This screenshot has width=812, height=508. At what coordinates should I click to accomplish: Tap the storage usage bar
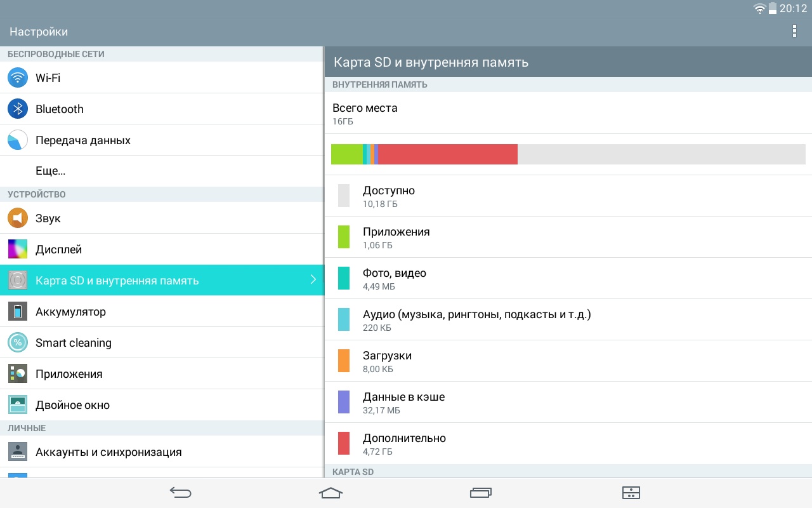pyautogui.click(x=568, y=154)
